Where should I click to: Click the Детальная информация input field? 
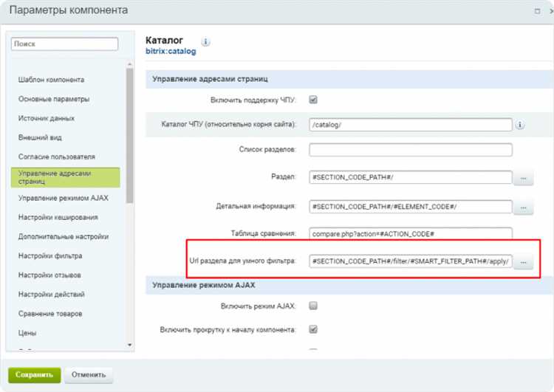pos(411,207)
